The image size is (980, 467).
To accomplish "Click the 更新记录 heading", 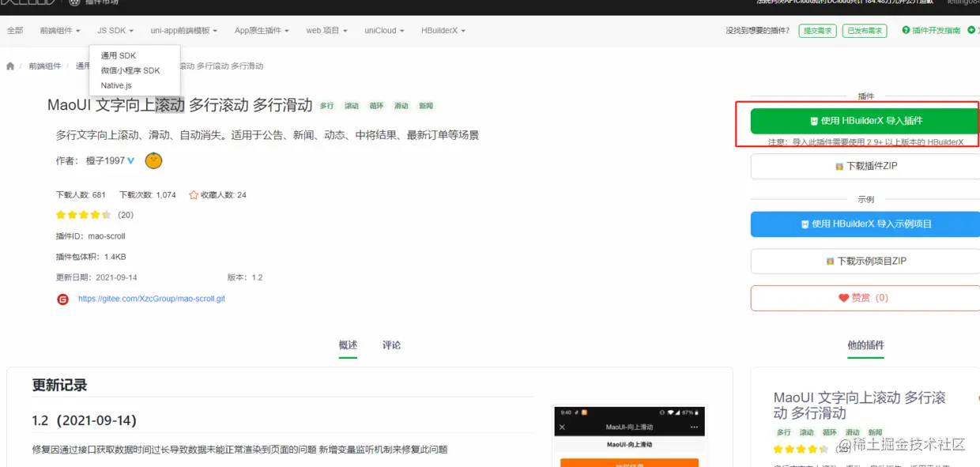I will pos(59,386).
